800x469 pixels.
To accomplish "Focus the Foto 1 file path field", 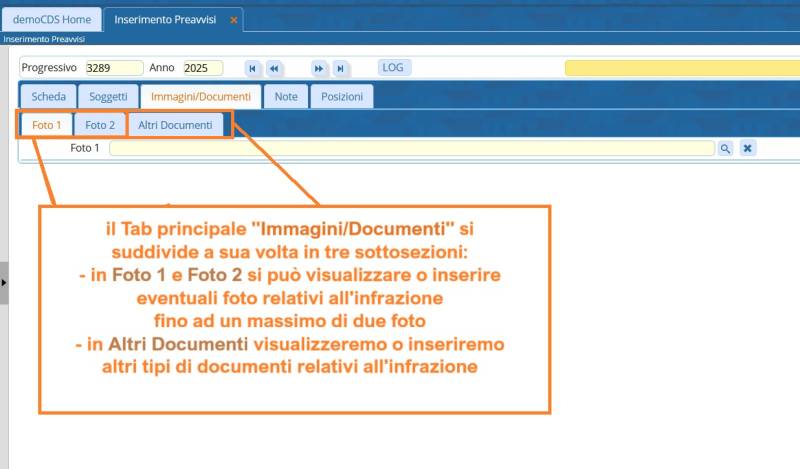I will [x=410, y=148].
